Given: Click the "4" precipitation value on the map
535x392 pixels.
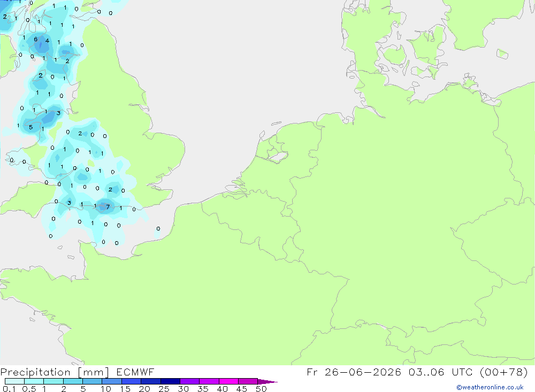Looking at the screenshot, I should [47, 41].
